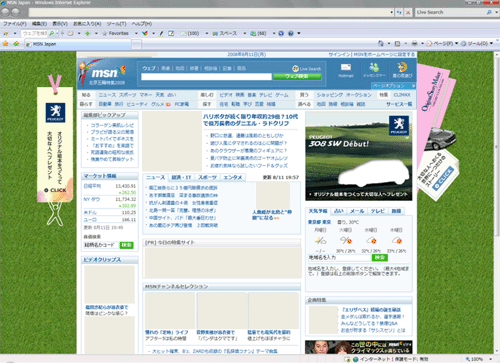Click the toolbar green plus icon

click(x=88, y=33)
